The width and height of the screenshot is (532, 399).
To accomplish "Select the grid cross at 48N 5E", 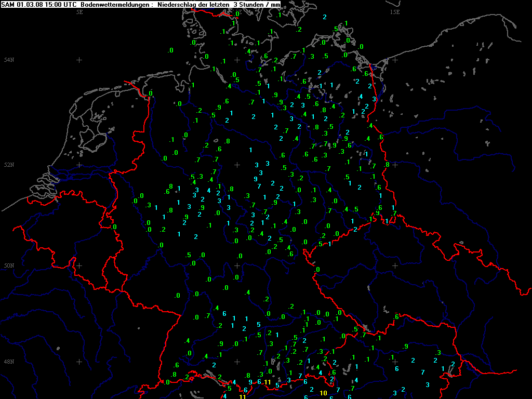I will 79,362.
